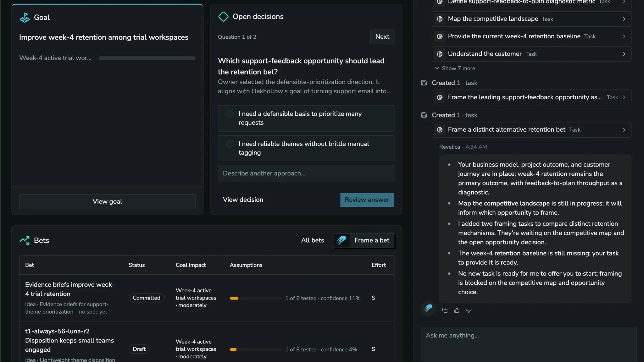Open Frame a distinct alternative retention bet chevron
This screenshot has width=644, height=362.
point(624,130)
